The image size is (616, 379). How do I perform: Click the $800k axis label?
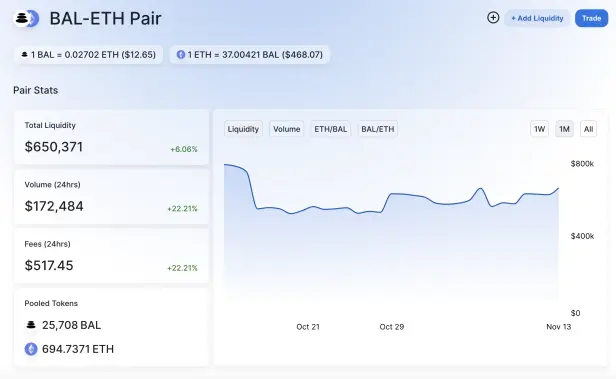coord(582,164)
